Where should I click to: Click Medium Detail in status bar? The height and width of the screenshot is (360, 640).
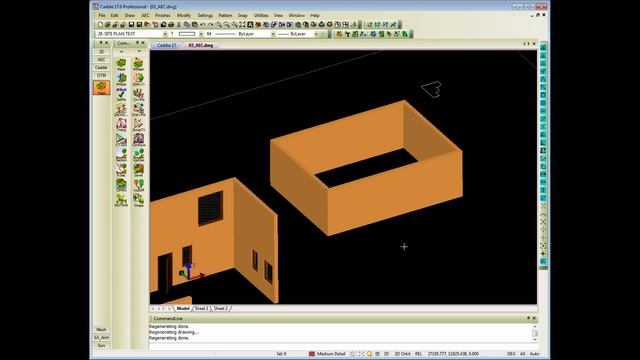coord(331,354)
